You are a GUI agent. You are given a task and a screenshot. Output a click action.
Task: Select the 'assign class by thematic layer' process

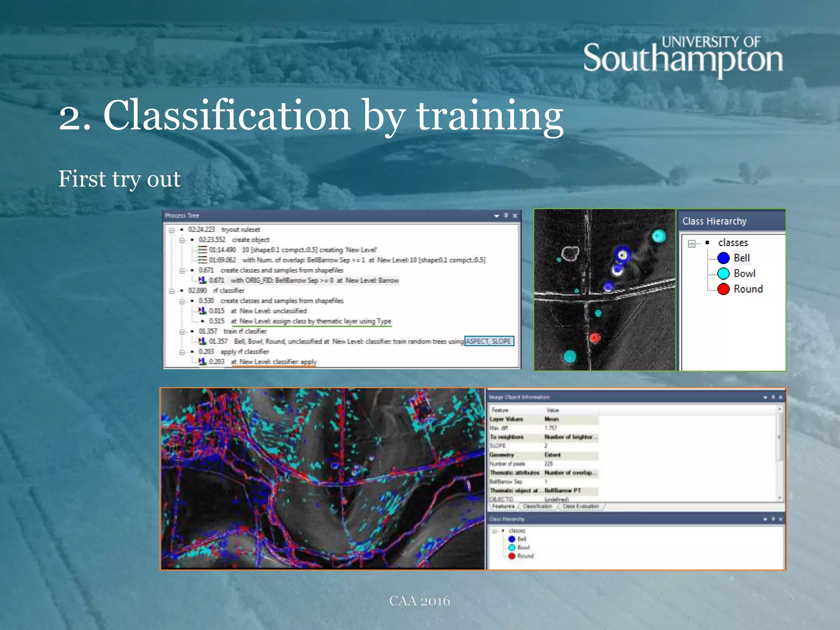click(311, 321)
